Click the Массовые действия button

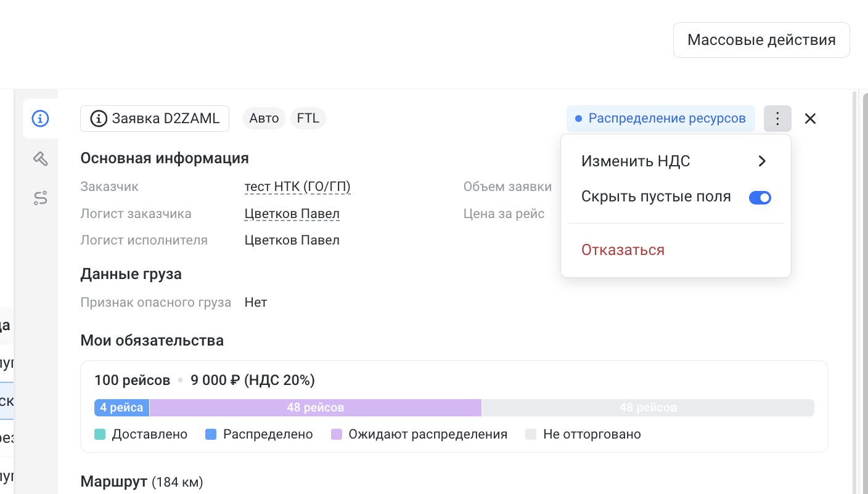(x=761, y=40)
